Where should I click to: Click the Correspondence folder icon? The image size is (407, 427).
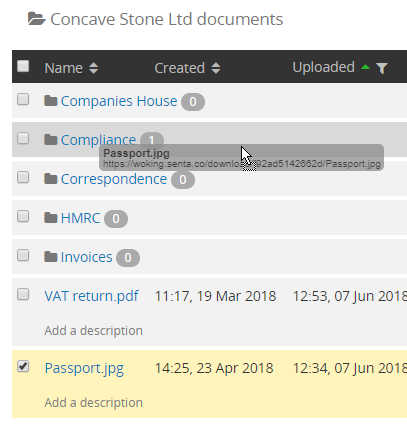pos(51,179)
